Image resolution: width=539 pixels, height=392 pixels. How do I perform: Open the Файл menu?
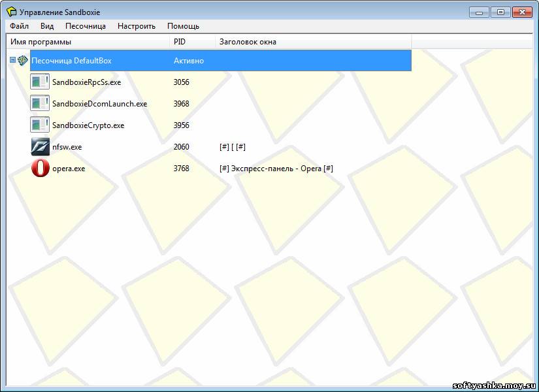tap(19, 26)
